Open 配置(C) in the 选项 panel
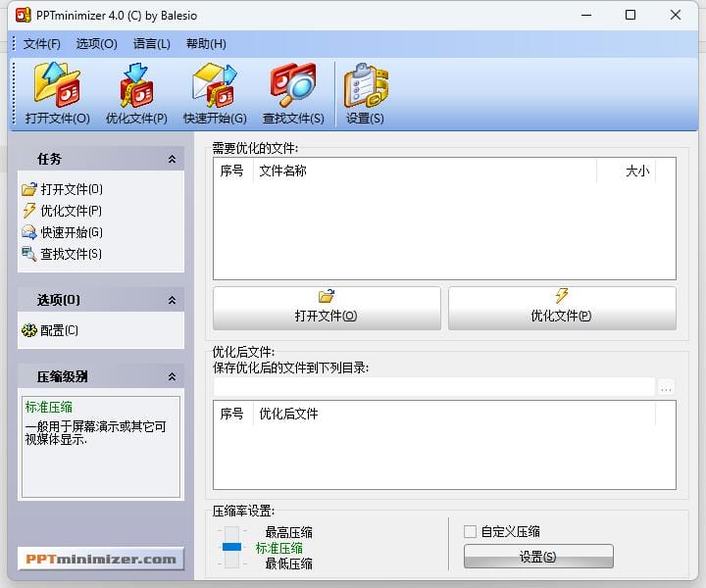Image resolution: width=706 pixels, height=588 pixels. [50, 330]
